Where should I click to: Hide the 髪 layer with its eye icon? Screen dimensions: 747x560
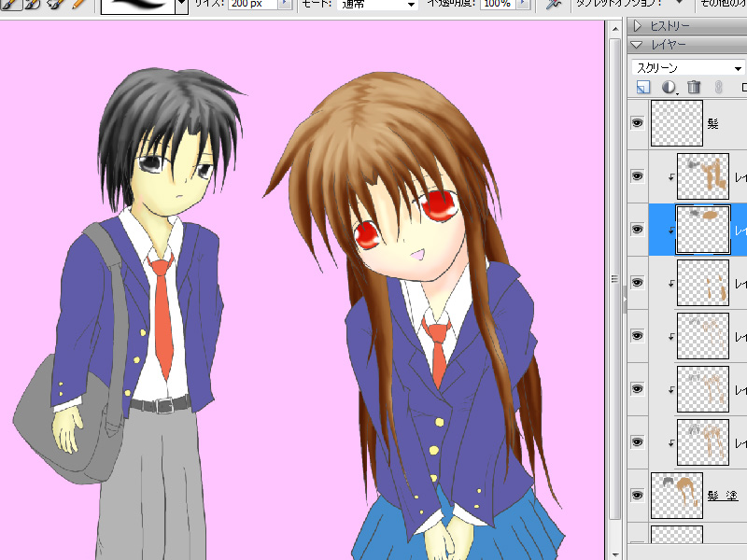coord(638,123)
